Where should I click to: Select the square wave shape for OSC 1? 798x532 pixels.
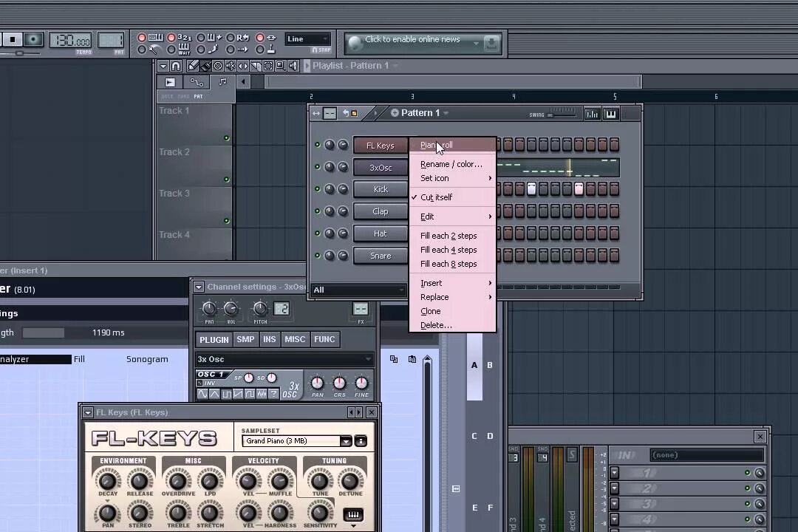tap(227, 394)
